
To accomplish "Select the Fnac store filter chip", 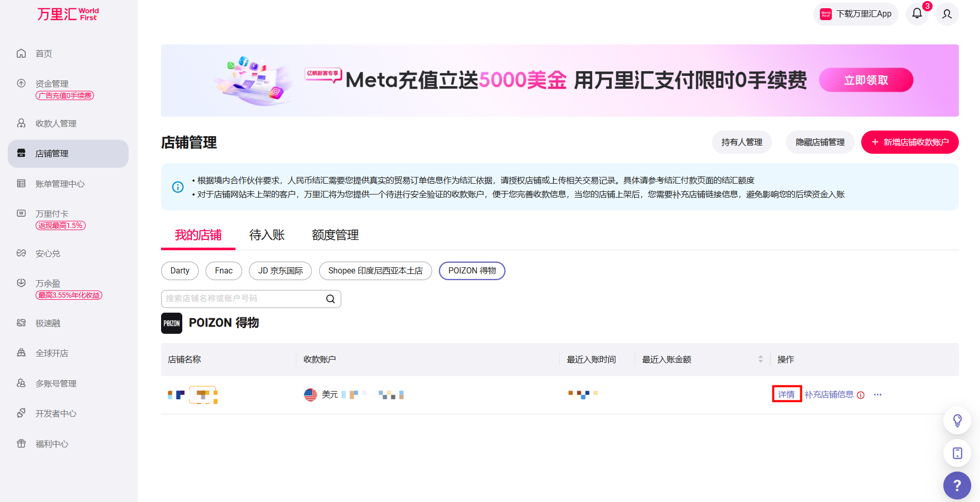I will (x=224, y=271).
